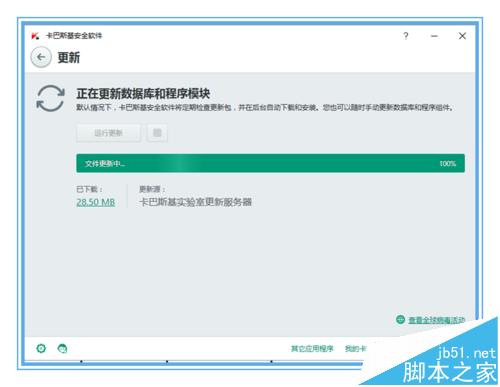Click the Kaspersky logo in title bar
Image resolution: width=500 pixels, height=387 pixels.
click(35, 36)
